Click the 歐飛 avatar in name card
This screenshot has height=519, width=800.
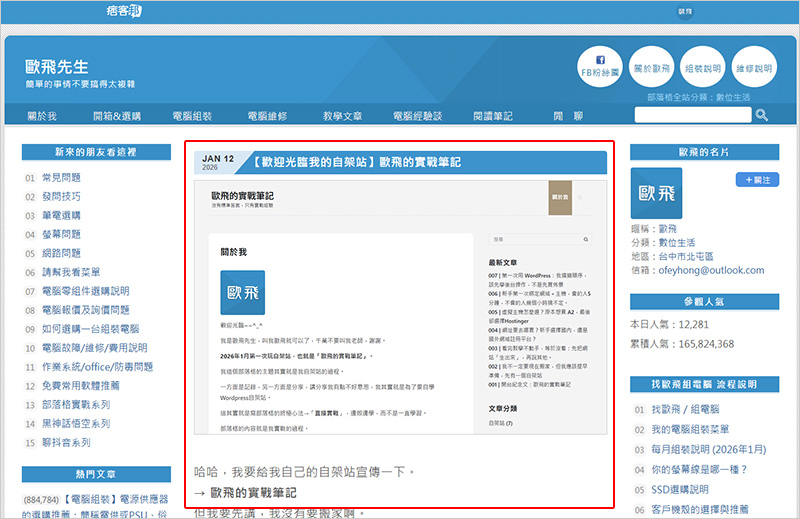click(x=656, y=193)
